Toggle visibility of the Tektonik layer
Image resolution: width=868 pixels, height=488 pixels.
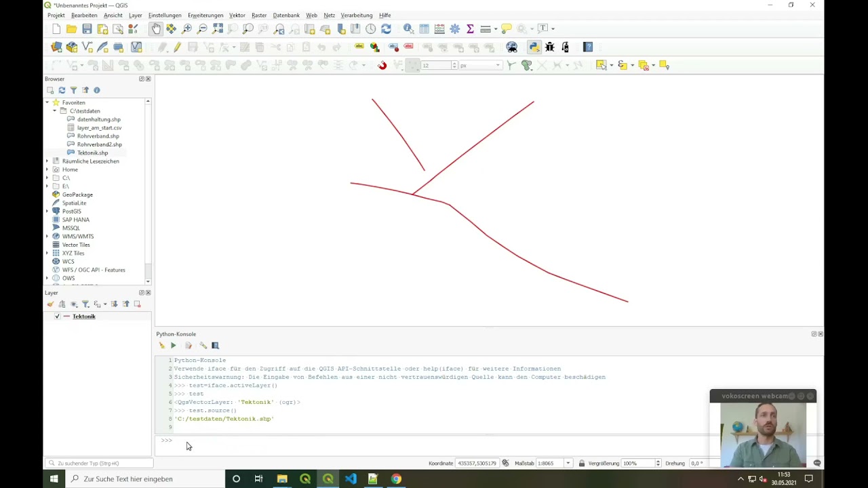tap(57, 317)
